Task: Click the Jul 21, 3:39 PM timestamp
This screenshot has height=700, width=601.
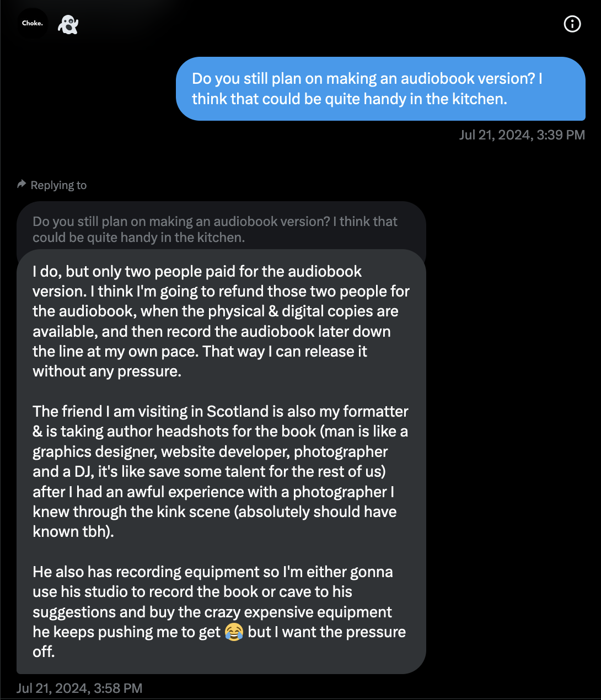Action: [522, 134]
